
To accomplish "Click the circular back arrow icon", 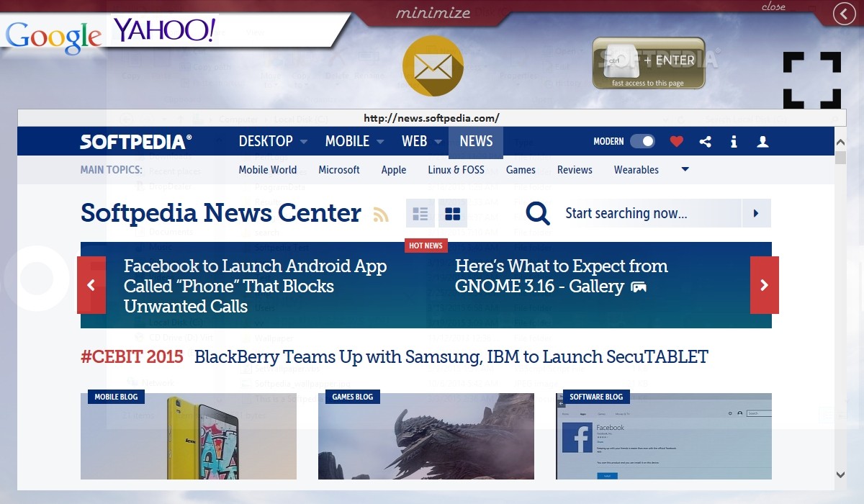I will pos(845,14).
